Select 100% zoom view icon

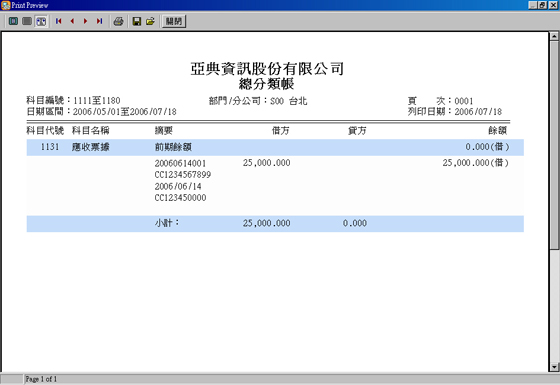27,21
